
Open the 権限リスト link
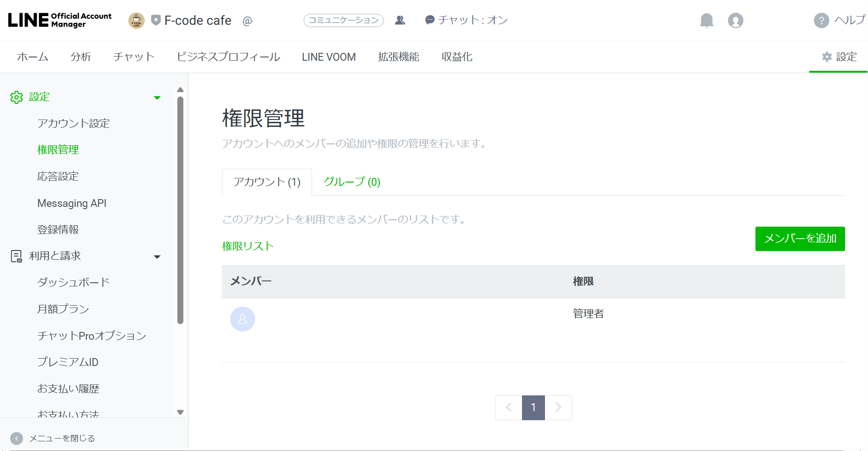[x=248, y=246]
